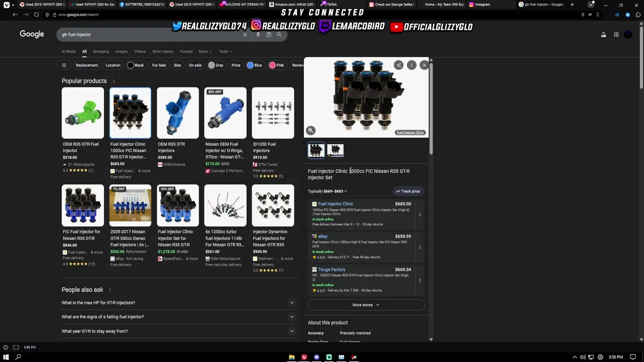This screenshot has height=362, width=644.
Task: Open the Google apps grid
Action: [616, 35]
